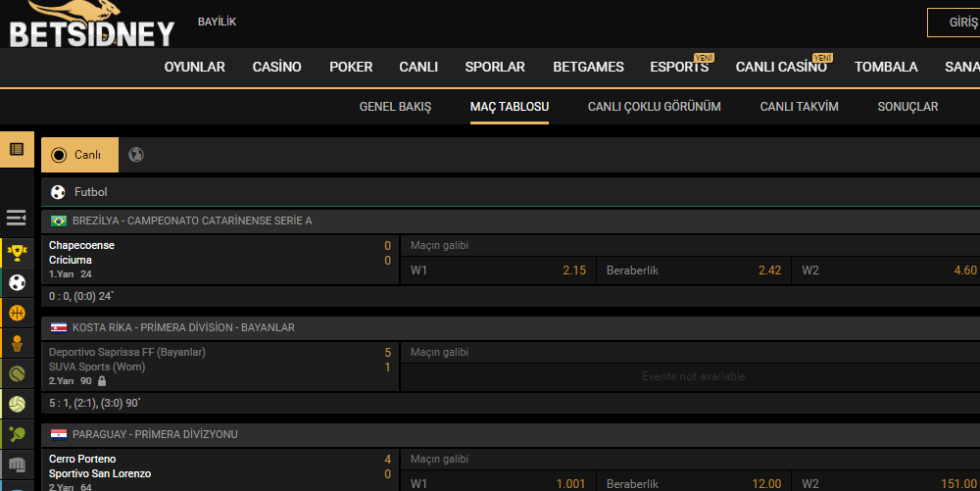Switch to the globe prematch tab
Screen dimensions: 980x491
[135, 154]
